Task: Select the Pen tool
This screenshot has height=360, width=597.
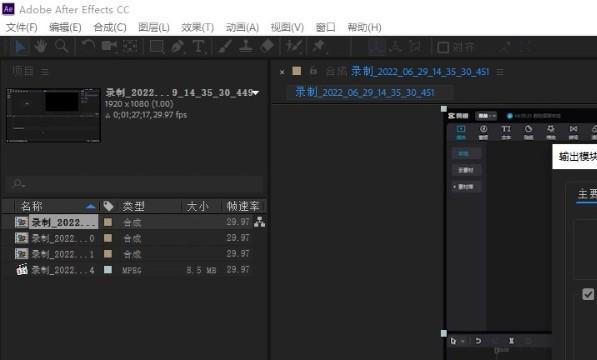Action: point(177,47)
